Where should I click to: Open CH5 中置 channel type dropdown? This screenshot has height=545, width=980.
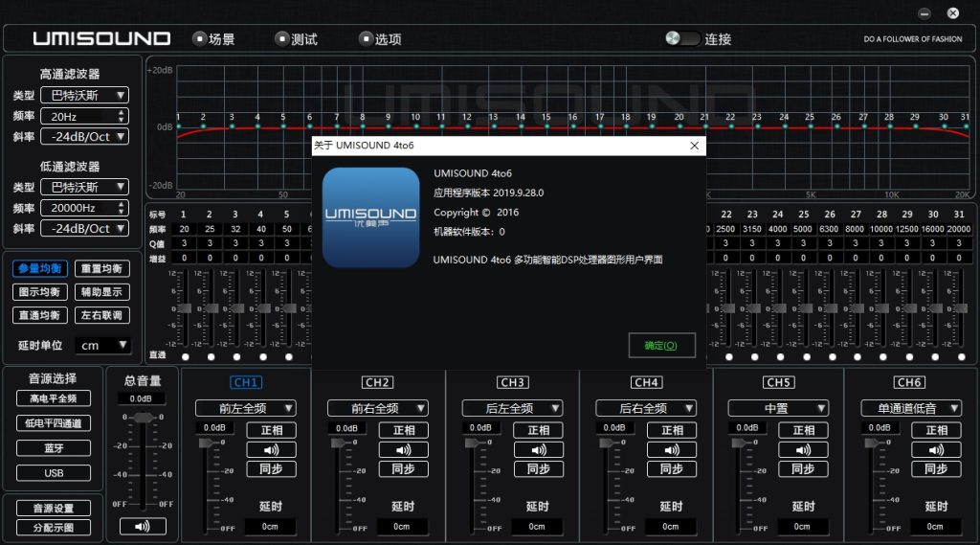[778, 408]
